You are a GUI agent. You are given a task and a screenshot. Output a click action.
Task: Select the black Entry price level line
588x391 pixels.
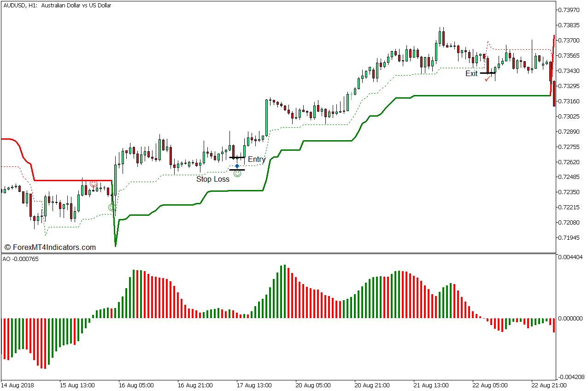(x=237, y=157)
